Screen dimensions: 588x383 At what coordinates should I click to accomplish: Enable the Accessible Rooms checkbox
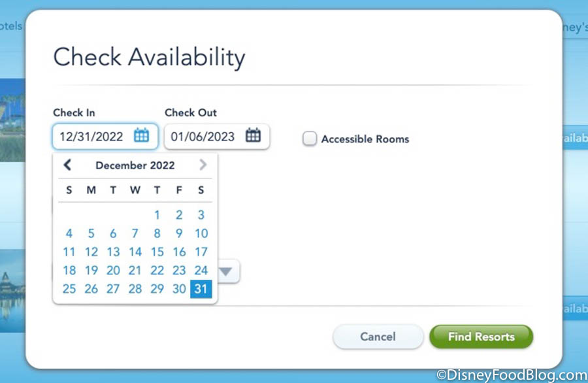(x=310, y=139)
